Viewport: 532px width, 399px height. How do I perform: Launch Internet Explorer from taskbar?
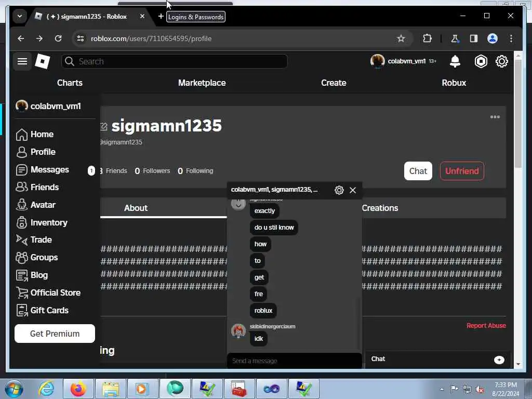46,389
